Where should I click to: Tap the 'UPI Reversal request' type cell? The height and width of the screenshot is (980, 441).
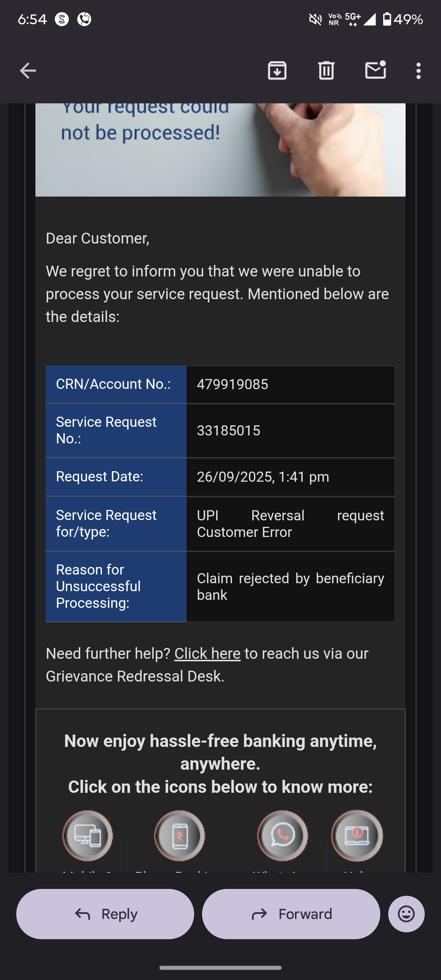click(290, 524)
